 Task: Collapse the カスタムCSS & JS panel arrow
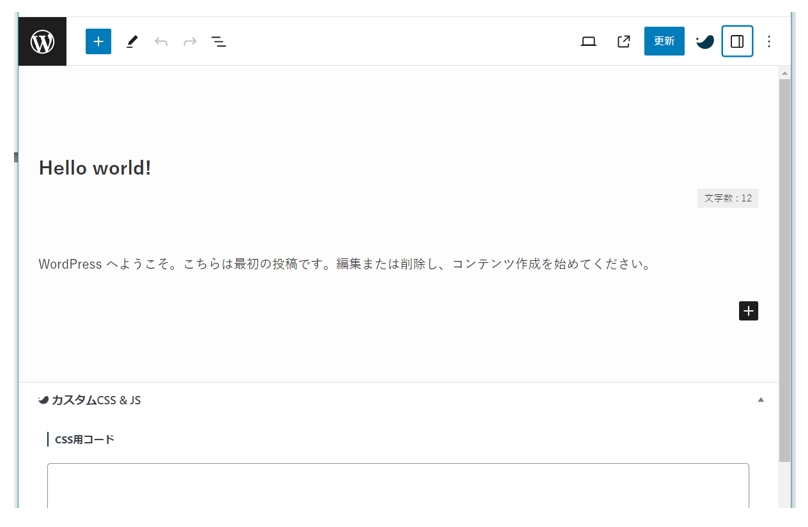tap(760, 400)
